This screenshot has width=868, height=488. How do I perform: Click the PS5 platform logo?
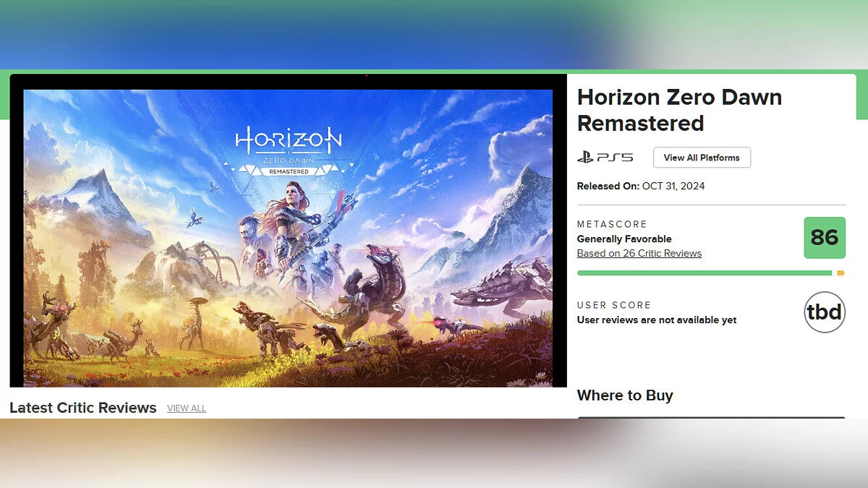[x=605, y=157]
